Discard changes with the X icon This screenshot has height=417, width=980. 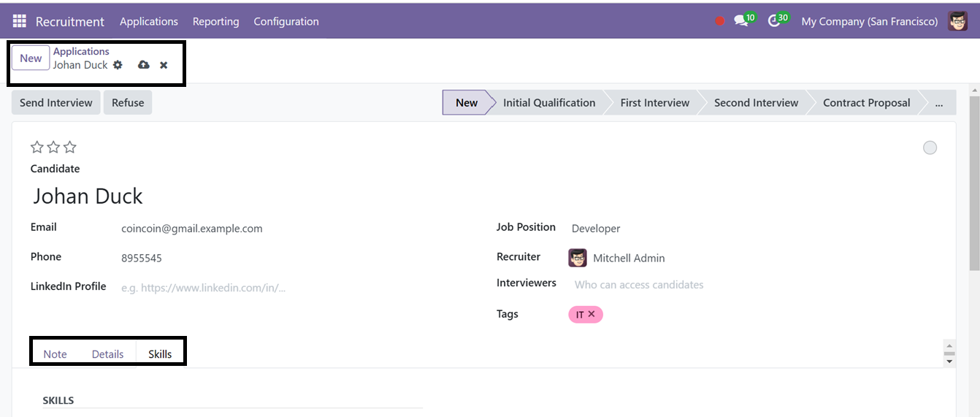[x=164, y=65]
